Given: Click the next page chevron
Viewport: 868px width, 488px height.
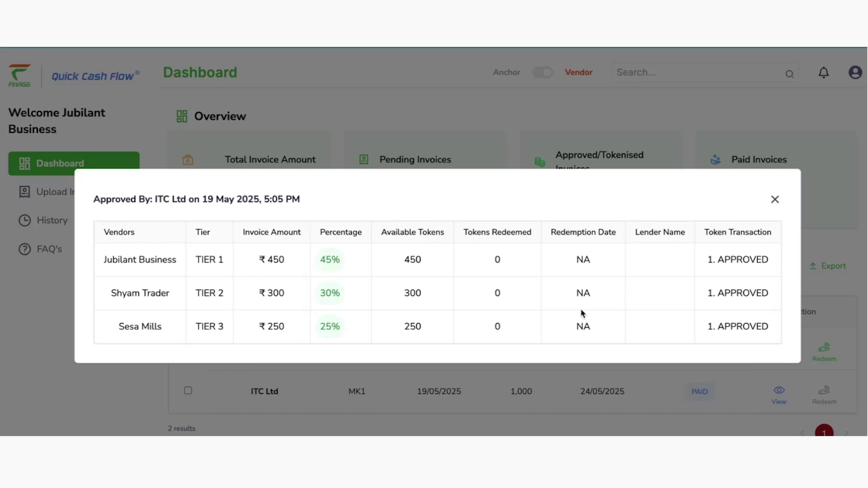Looking at the screenshot, I should tap(846, 432).
